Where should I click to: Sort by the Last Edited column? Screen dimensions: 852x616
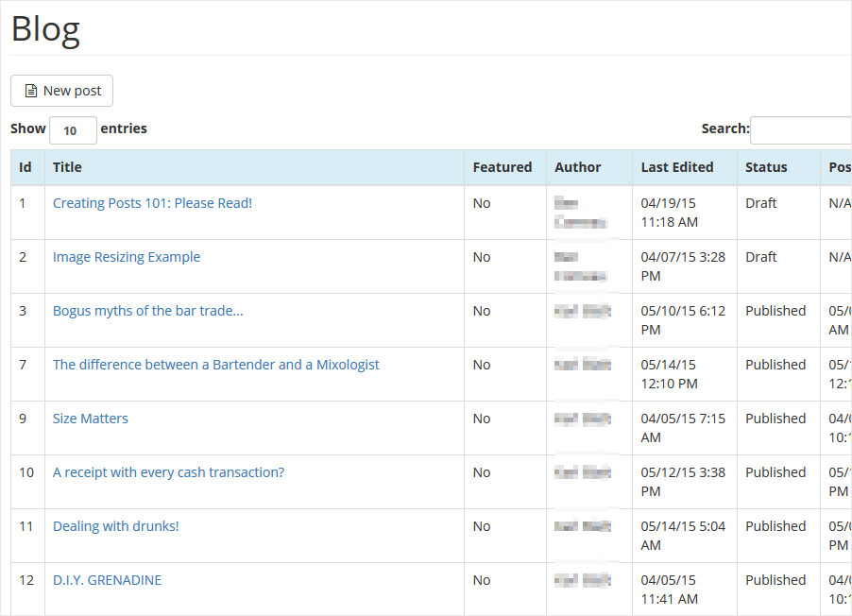tap(676, 167)
